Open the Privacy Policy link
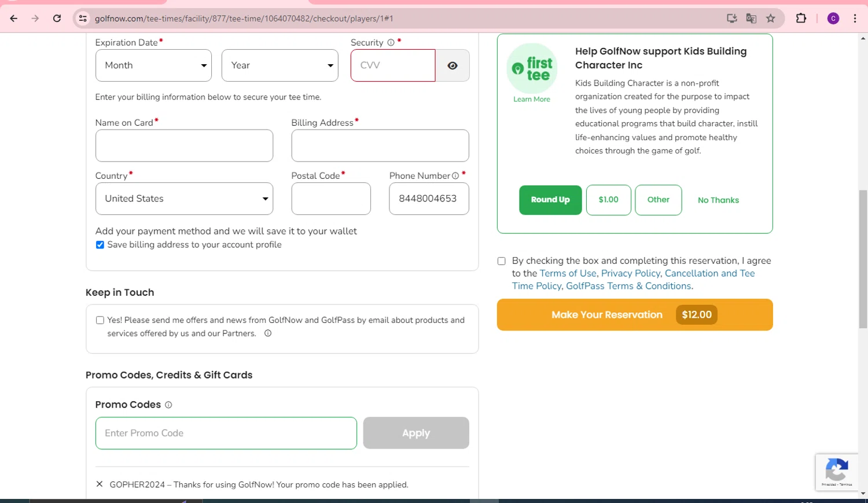The width and height of the screenshot is (868, 503). click(630, 273)
